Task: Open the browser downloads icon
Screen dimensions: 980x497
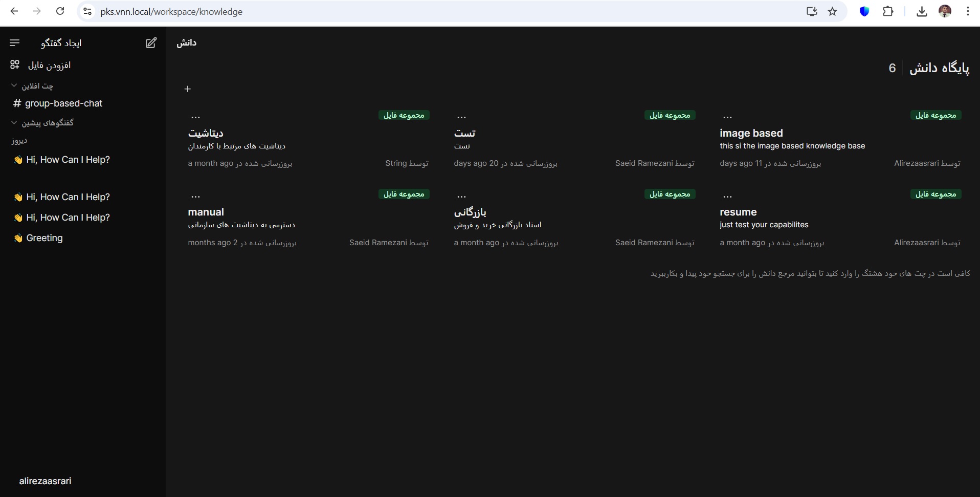Action: tap(922, 11)
